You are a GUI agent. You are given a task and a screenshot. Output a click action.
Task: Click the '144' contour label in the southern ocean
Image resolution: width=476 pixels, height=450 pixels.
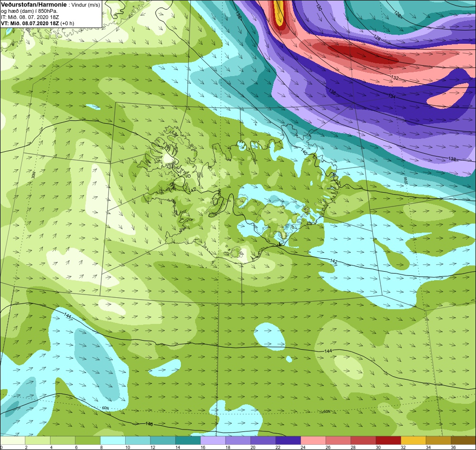point(328,351)
